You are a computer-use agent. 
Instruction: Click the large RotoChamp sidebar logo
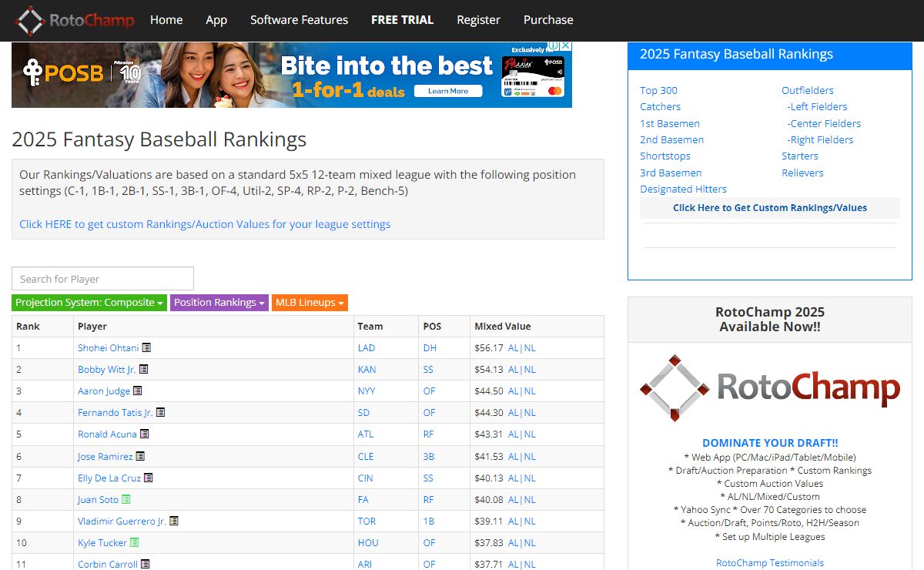[x=769, y=389]
